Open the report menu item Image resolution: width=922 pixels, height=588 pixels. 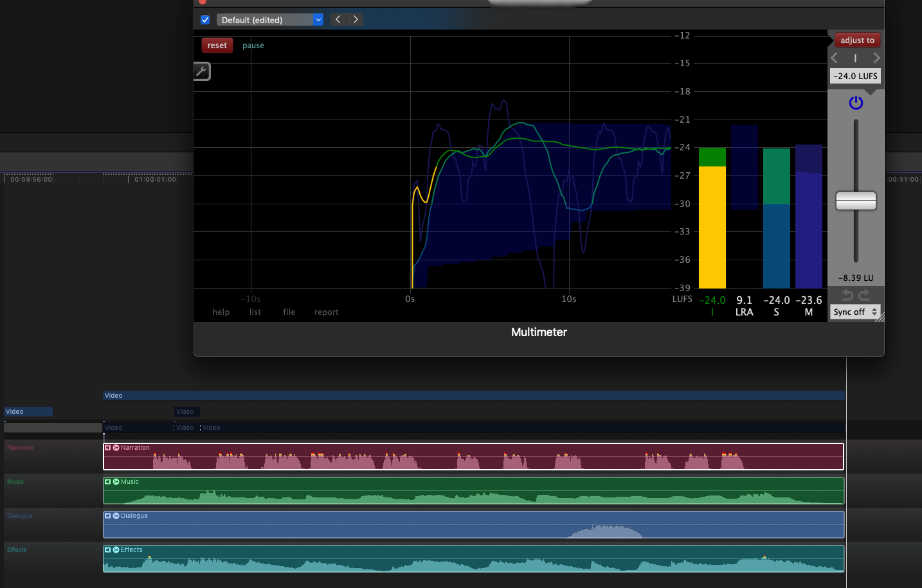pos(326,312)
